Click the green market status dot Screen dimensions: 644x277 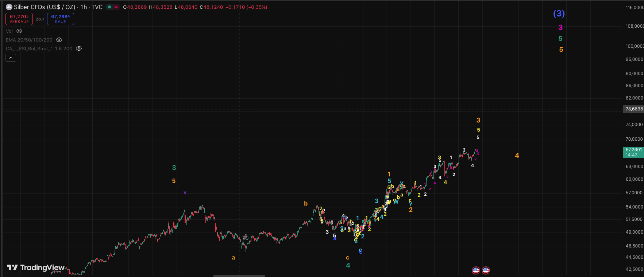tap(109, 7)
